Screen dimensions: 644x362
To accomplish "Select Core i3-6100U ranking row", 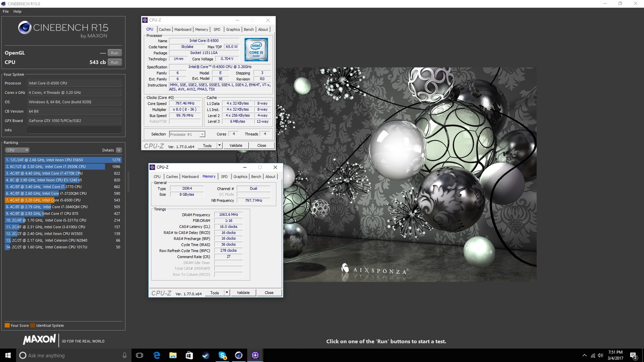I will [63, 227].
